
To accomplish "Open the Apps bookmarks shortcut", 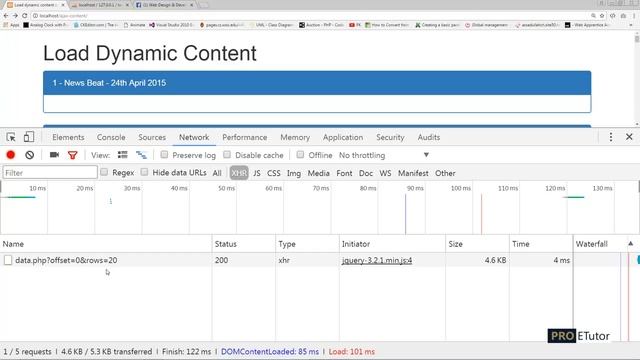I will (11, 25).
